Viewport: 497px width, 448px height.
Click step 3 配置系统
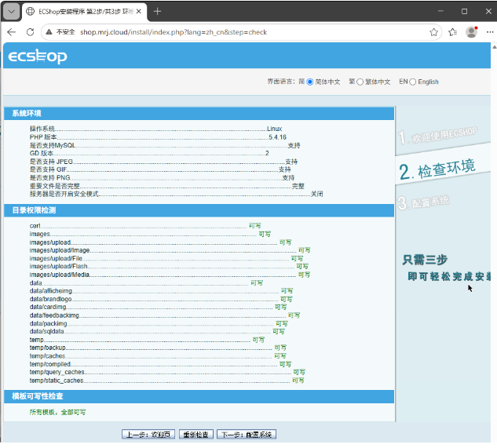click(423, 202)
